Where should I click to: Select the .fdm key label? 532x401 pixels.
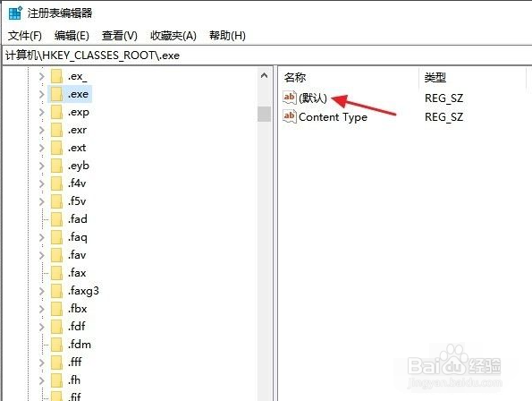pos(80,345)
